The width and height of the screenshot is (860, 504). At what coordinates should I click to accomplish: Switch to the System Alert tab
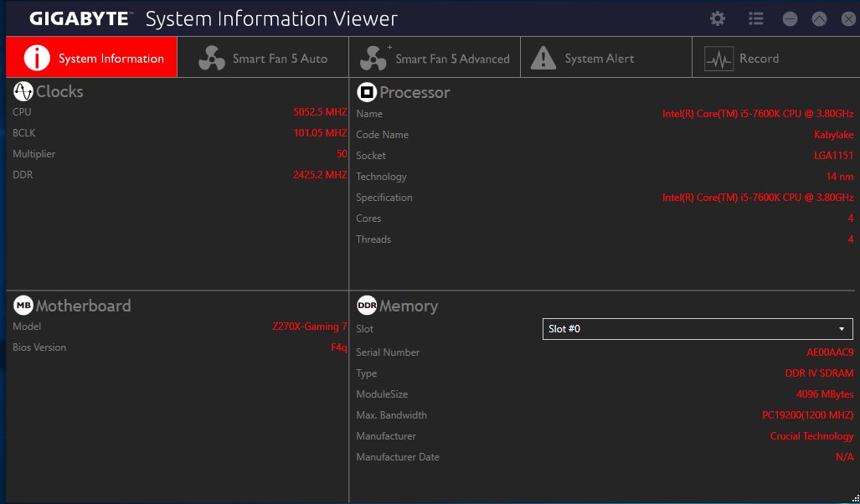pos(599,59)
